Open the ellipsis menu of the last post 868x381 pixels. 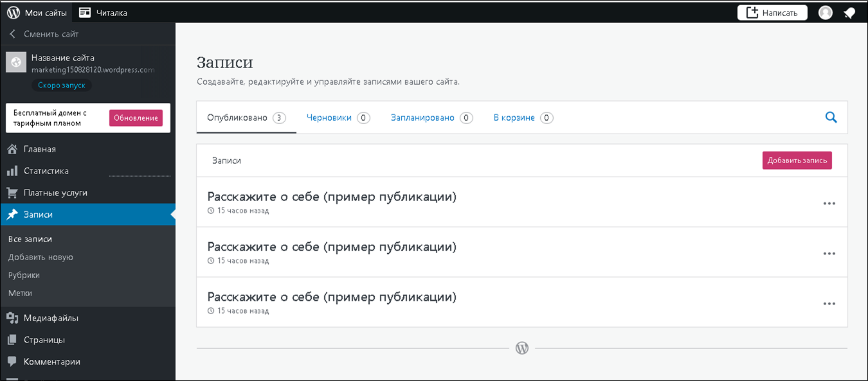(x=829, y=303)
